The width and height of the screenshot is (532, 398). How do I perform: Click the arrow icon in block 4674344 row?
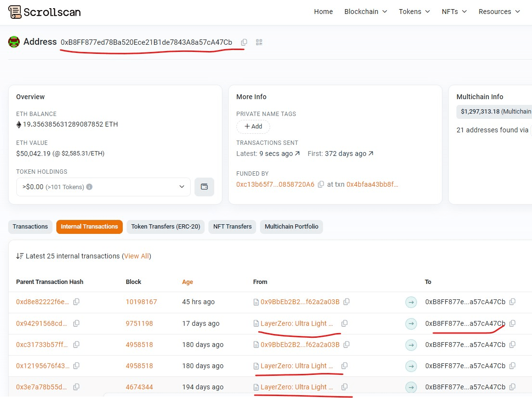coord(411,387)
